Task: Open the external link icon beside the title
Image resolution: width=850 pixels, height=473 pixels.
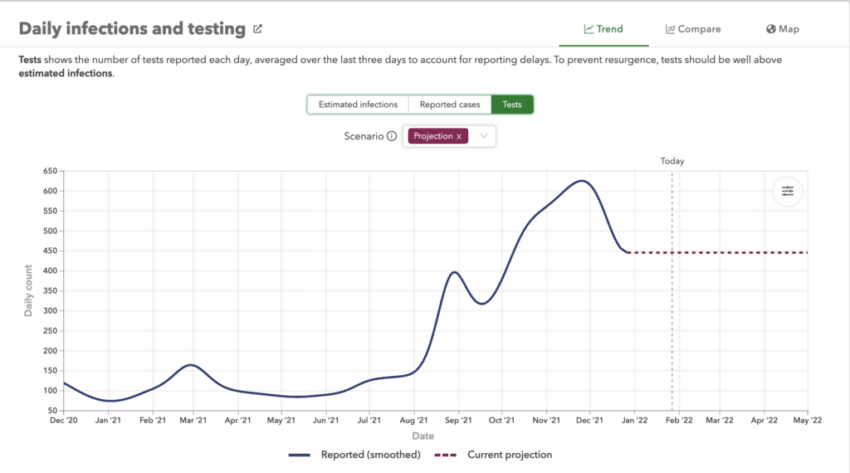Action: click(x=258, y=29)
